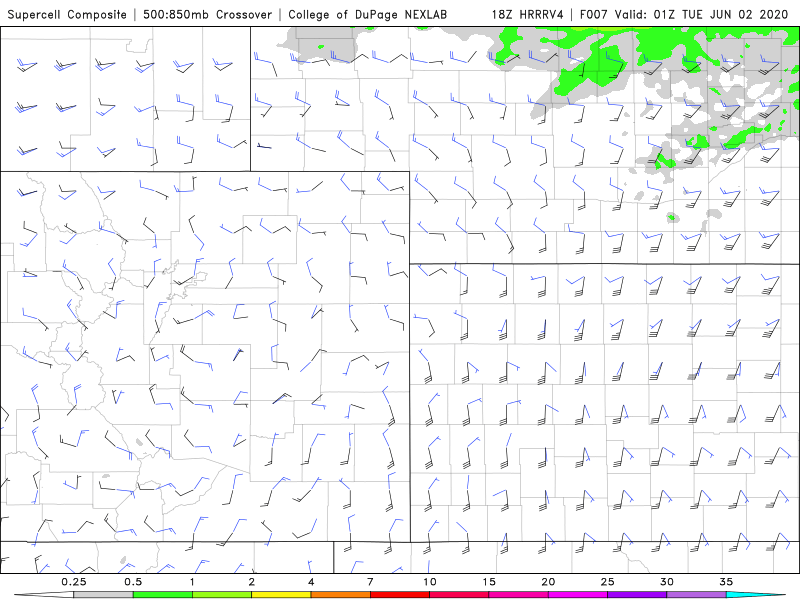
Task: Click the legend label "1"
Action: coord(192,582)
